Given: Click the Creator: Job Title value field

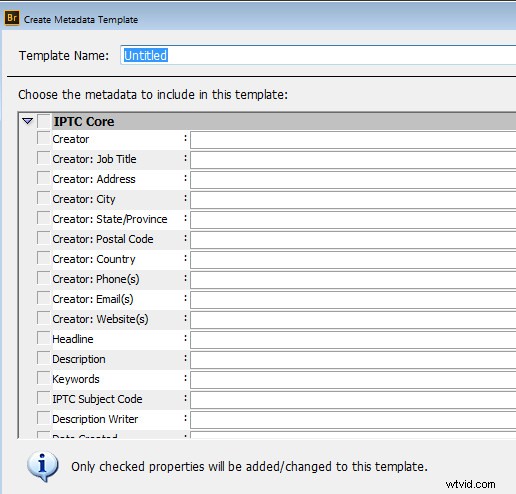Looking at the screenshot, I should click(353, 160).
